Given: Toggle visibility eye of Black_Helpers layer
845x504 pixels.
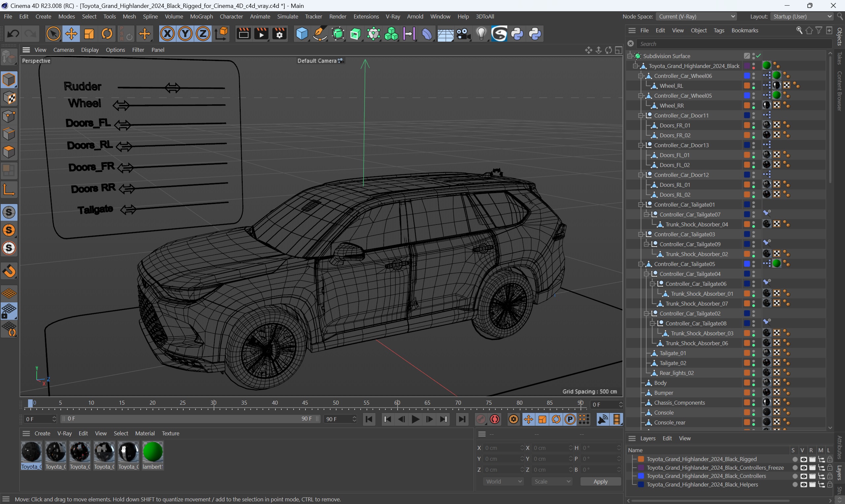Looking at the screenshot, I should (x=803, y=485).
